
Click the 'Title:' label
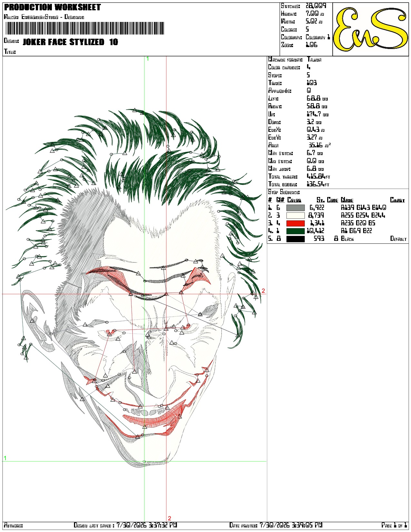10,52
